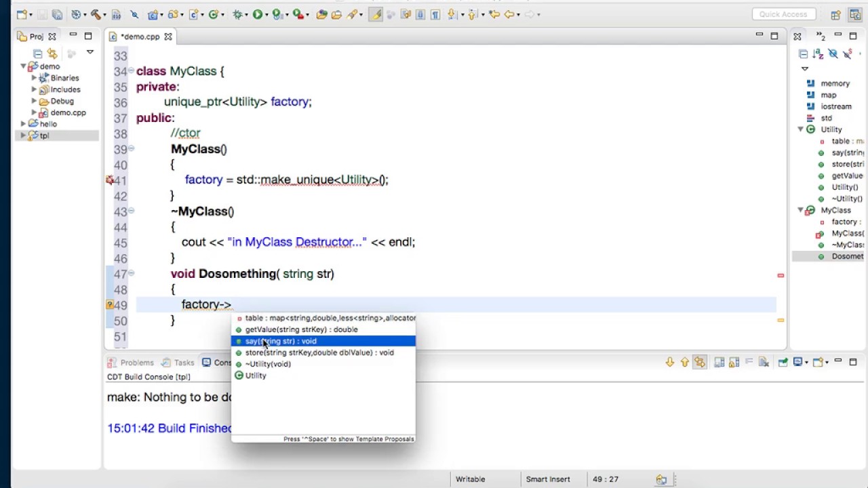The height and width of the screenshot is (488, 868).
Task: Collapse the MyClass node in Outline
Action: tap(801, 210)
